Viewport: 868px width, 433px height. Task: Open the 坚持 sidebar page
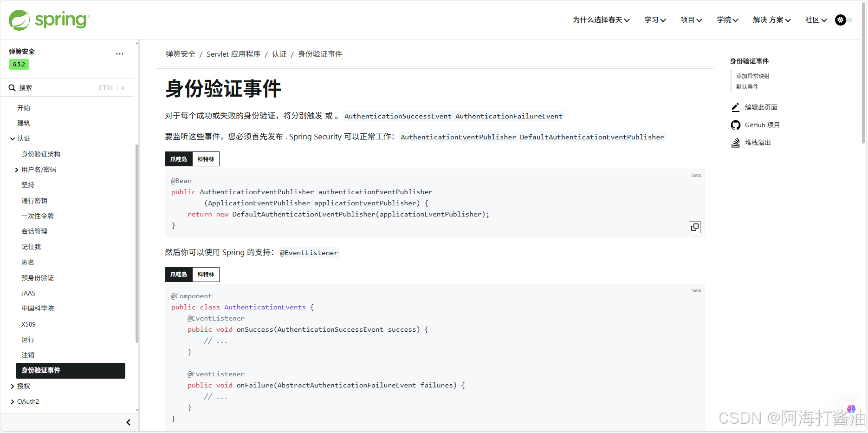coord(28,185)
